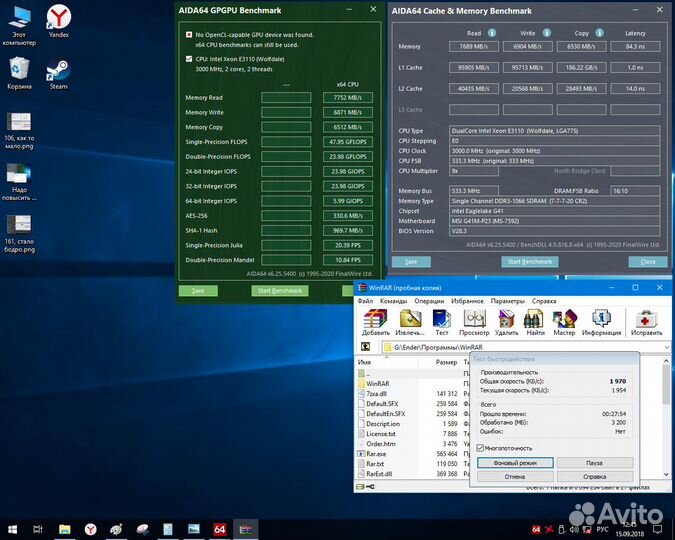The height and width of the screenshot is (540, 675).
Task: Open the Find (Найти) tool in WinRAR
Action: [535, 322]
